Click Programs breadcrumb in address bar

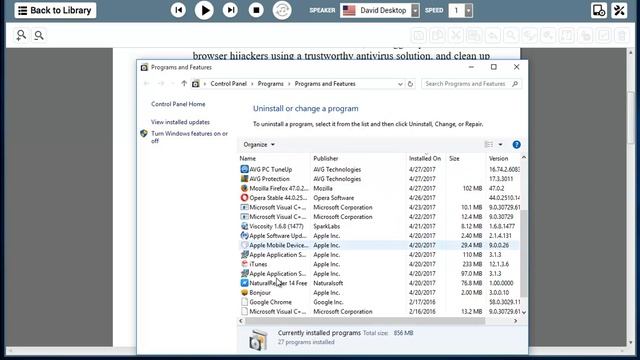coord(270,84)
